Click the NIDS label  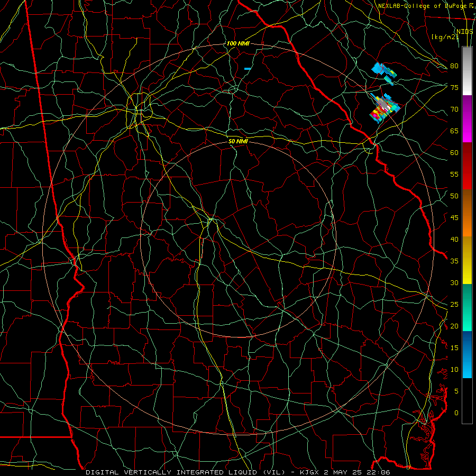coord(464,31)
